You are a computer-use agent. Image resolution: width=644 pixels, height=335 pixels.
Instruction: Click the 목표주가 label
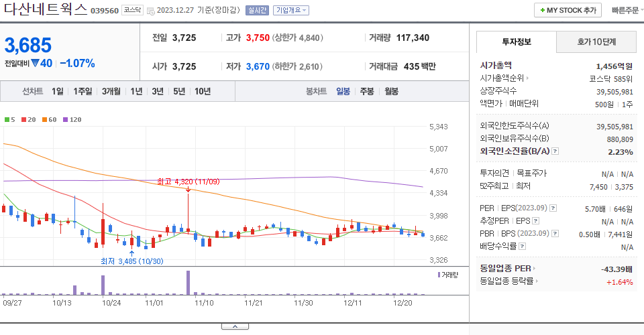531,174
